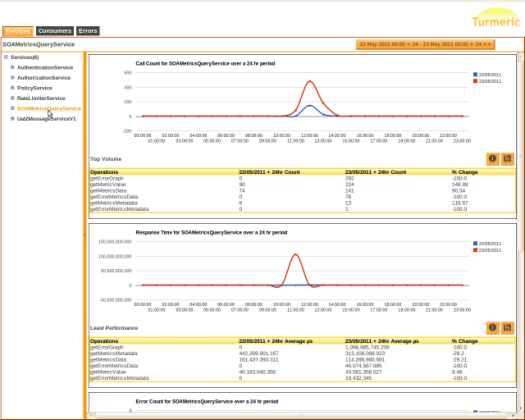This screenshot has width=525, height=420.
Task: Expand the Uat2MessageServiceV1 node
Action: 12,119
